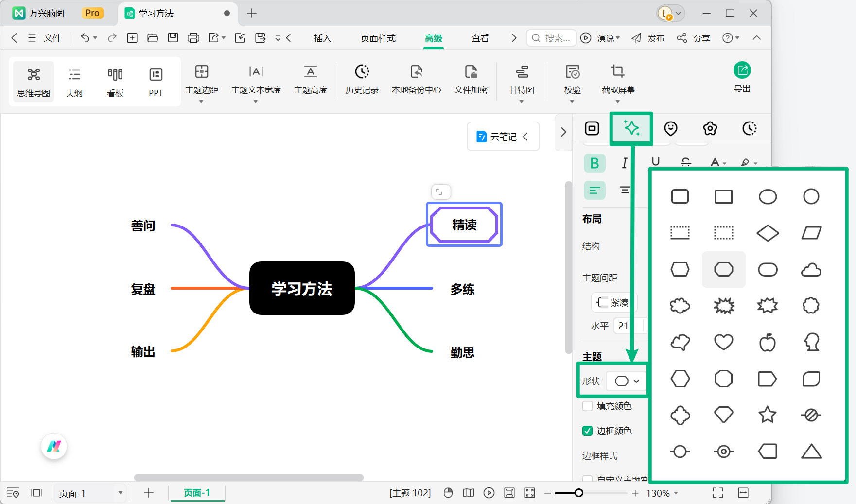Expand Capture Screen dropdown

tap(618, 102)
